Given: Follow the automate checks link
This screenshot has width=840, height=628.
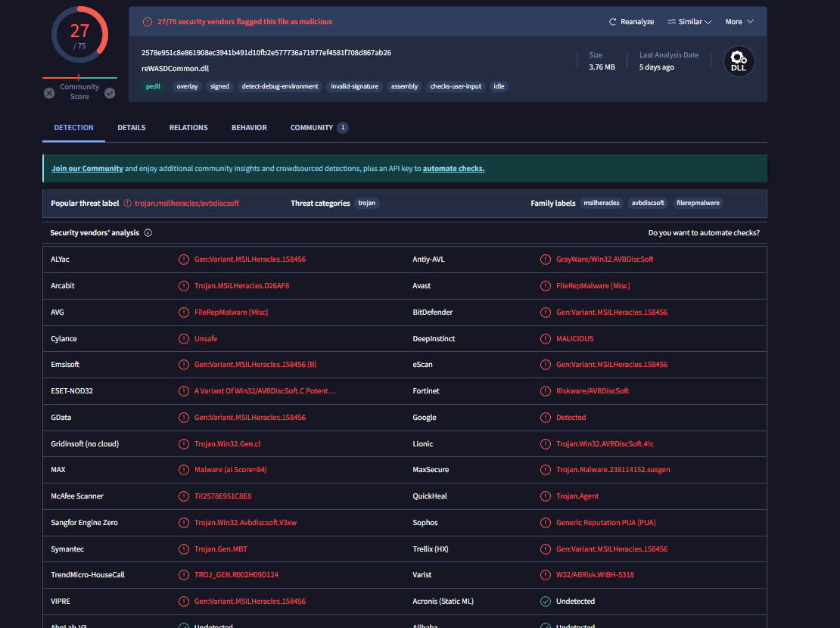Looking at the screenshot, I should (453, 168).
